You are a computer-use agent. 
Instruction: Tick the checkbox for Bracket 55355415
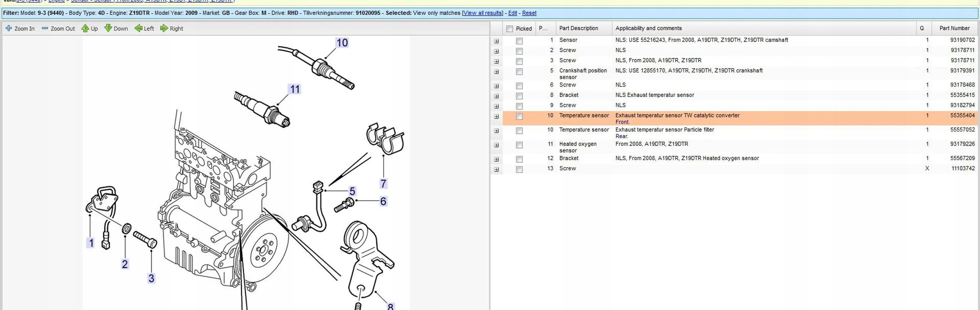[x=519, y=96]
